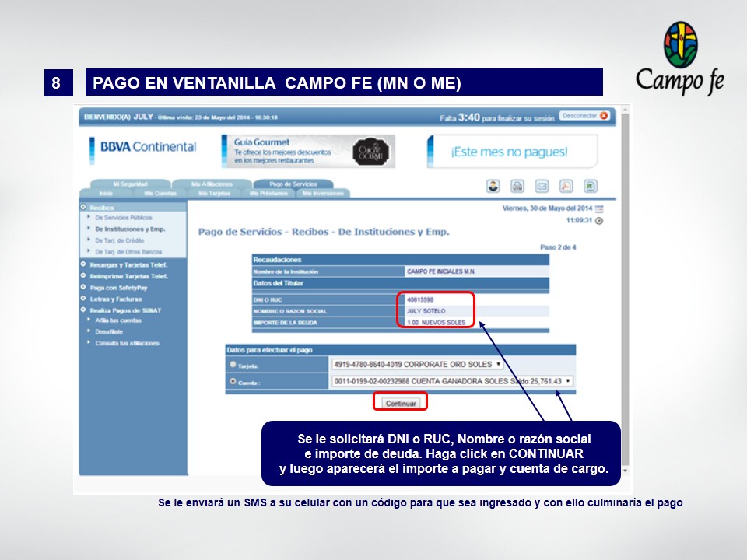
Task: Click the envelope email icon
Action: (542, 186)
